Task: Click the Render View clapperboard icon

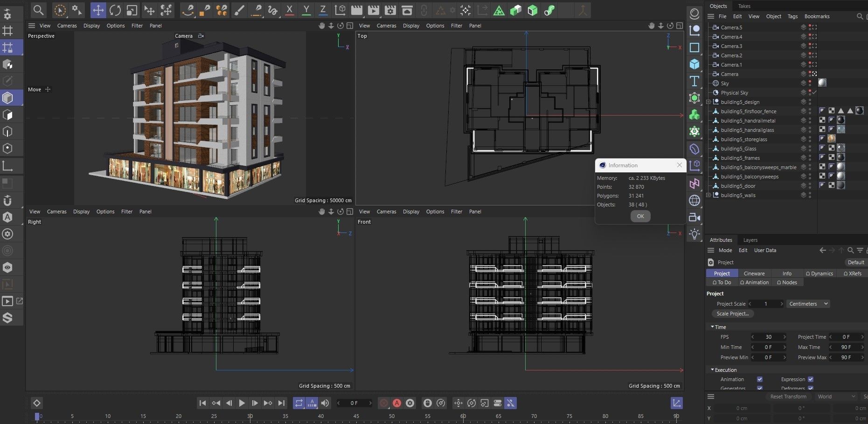Action: pos(356,10)
